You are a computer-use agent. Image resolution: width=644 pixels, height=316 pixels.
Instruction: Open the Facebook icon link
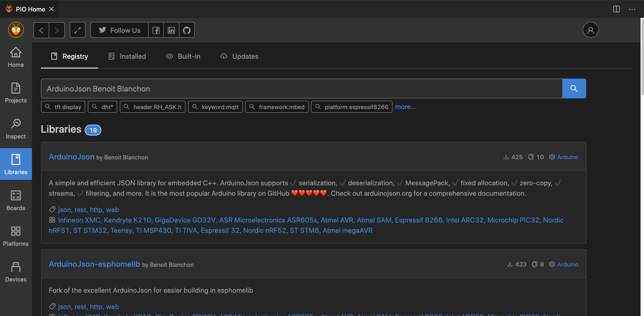coord(156,30)
